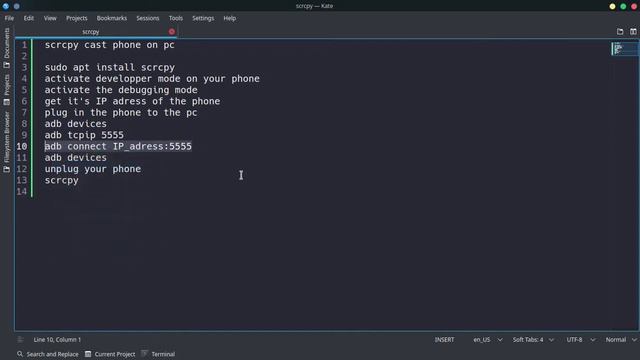Open Search and Replace panel

tap(48, 354)
